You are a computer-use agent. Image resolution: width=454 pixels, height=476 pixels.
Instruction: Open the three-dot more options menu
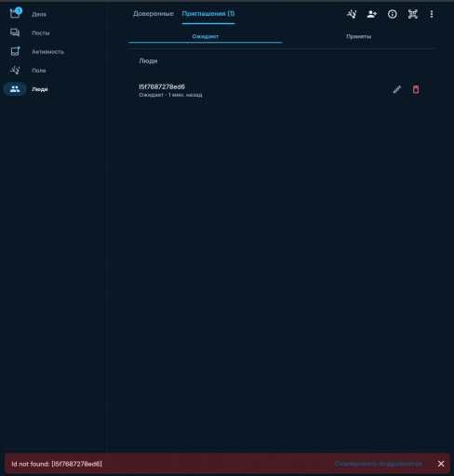tap(432, 14)
